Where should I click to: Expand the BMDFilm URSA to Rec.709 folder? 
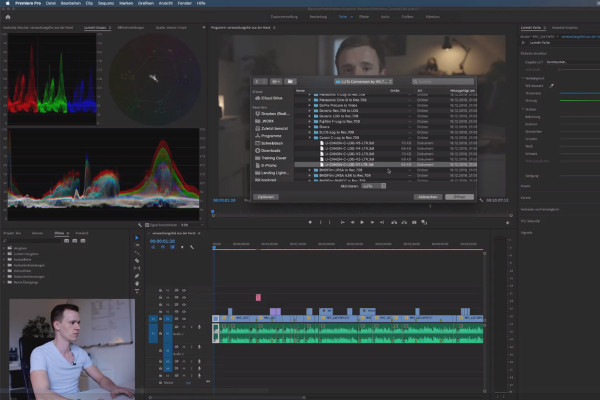pos(310,170)
